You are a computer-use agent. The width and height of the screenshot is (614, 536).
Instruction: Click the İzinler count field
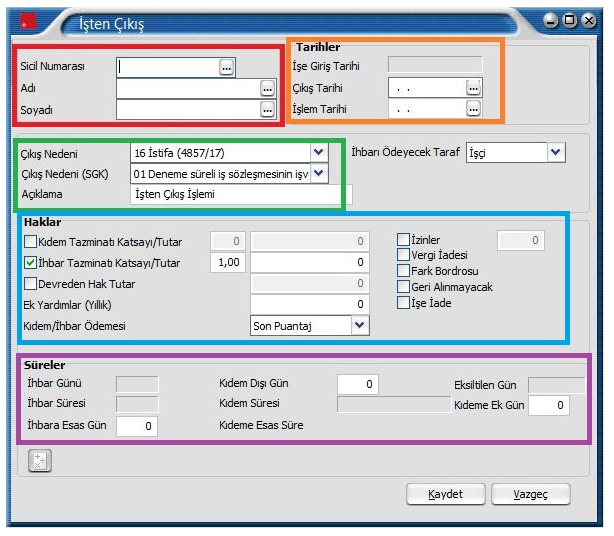click(521, 240)
